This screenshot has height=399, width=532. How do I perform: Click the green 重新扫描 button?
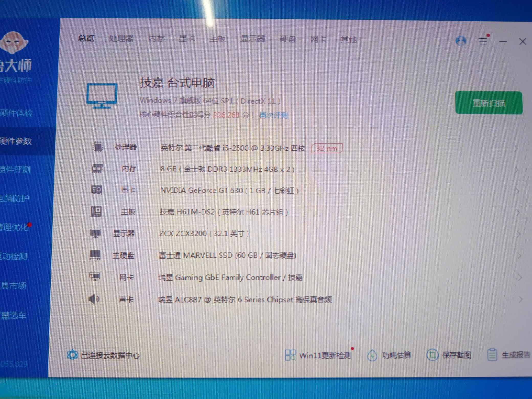489,103
